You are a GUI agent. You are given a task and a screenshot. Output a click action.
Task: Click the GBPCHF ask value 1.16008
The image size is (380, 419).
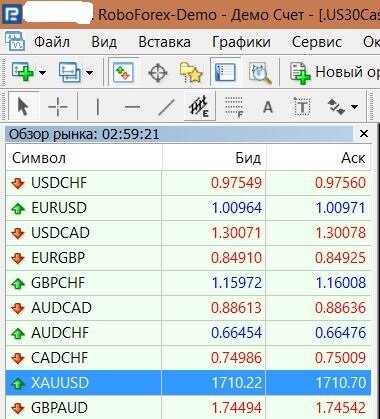[x=341, y=283]
